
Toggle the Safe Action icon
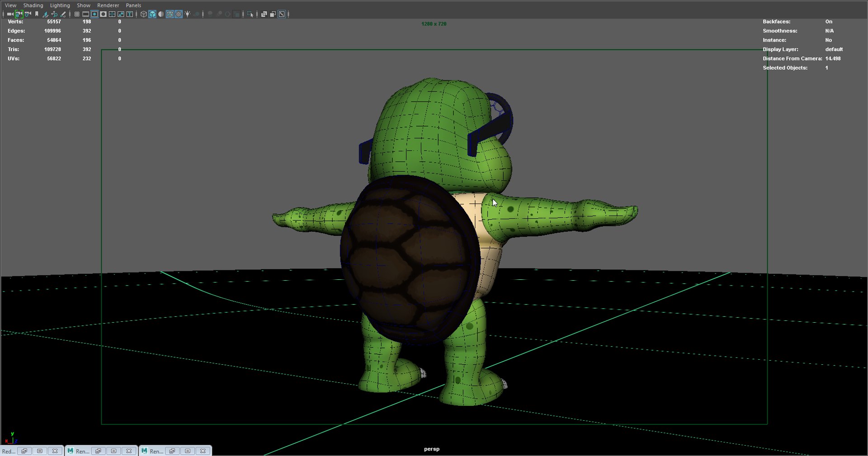point(121,14)
